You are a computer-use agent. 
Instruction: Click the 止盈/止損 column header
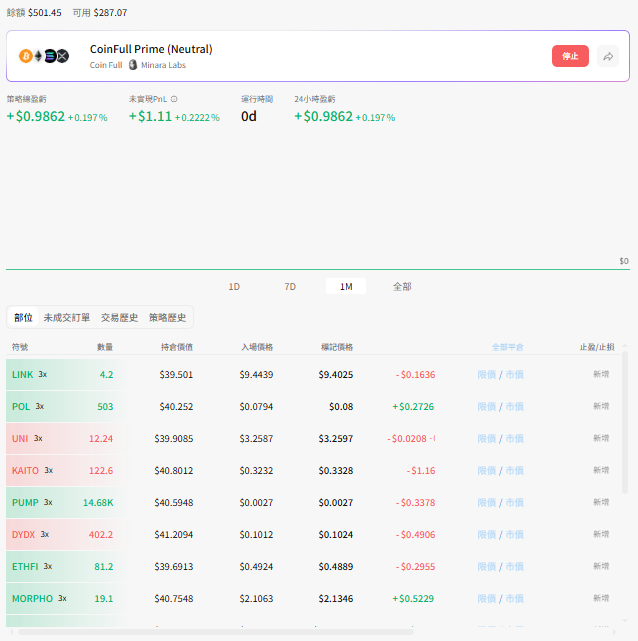coord(597,347)
